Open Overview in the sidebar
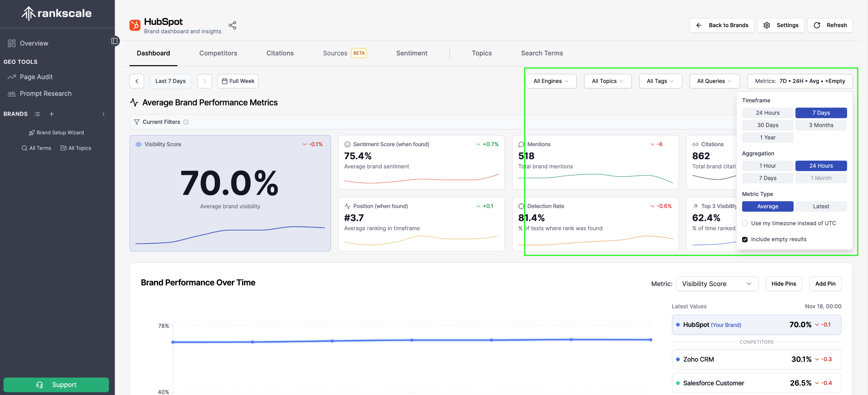 tap(28, 43)
